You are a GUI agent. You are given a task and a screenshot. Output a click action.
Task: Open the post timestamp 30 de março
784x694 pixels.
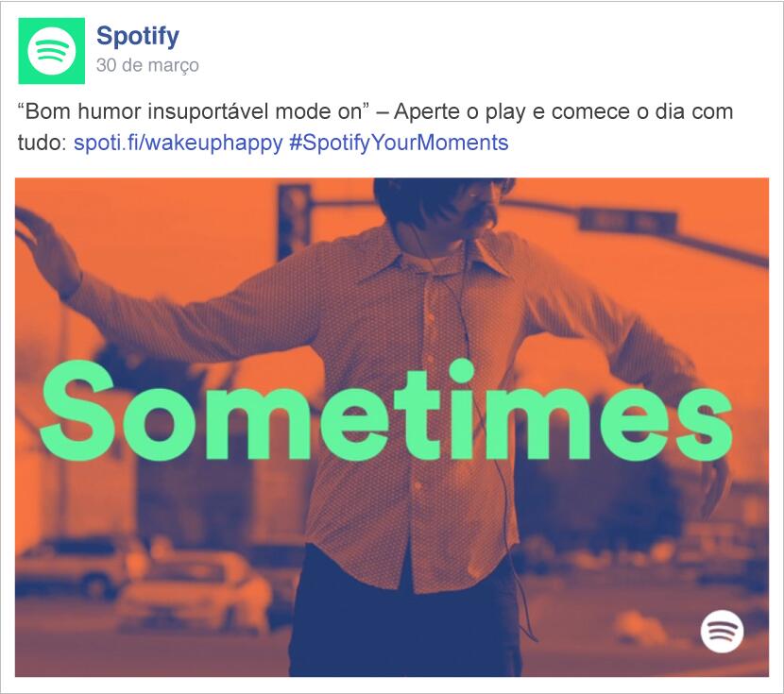[147, 65]
